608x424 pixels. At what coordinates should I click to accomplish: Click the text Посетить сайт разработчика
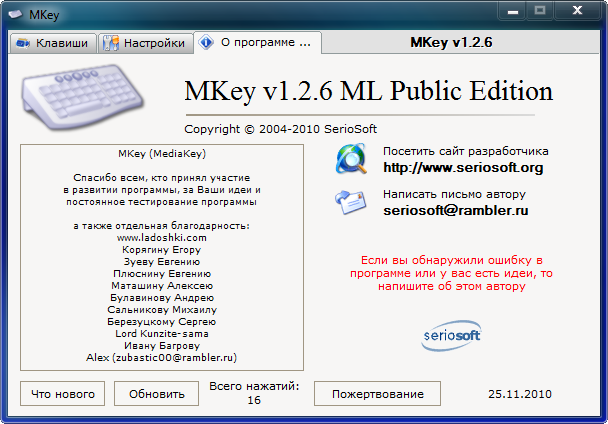click(466, 151)
